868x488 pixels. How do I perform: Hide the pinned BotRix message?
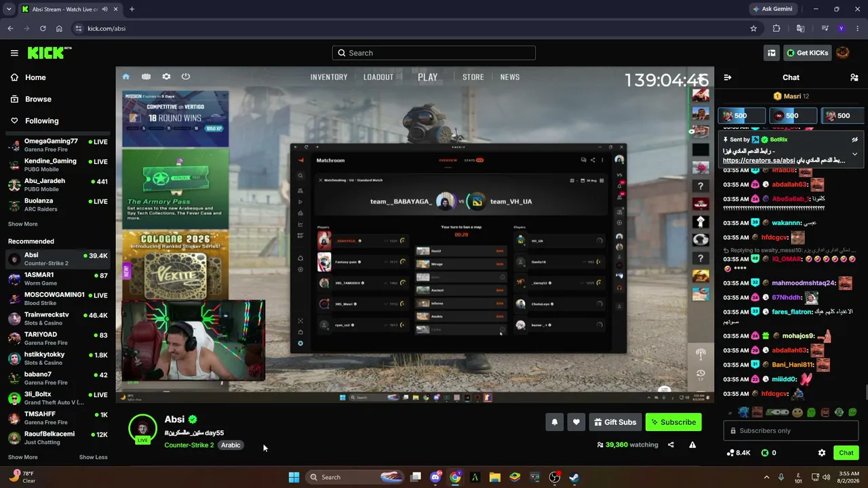tap(855, 140)
